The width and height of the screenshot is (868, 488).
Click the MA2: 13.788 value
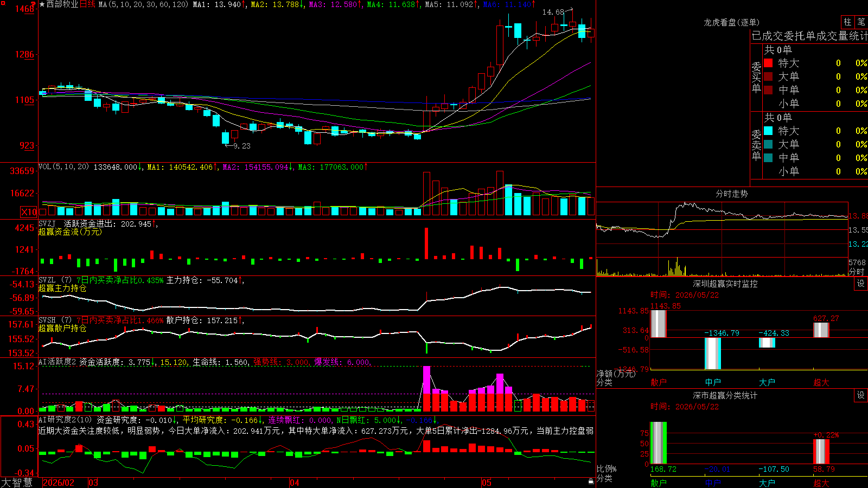[275, 4]
